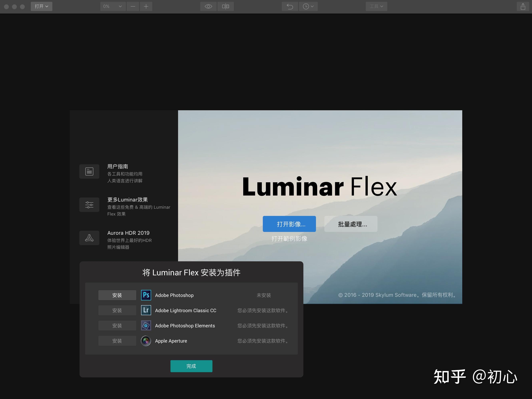Click the Adobe Lightroom Classic CC label
Image resolution: width=532 pixels, height=399 pixels.
185,310
